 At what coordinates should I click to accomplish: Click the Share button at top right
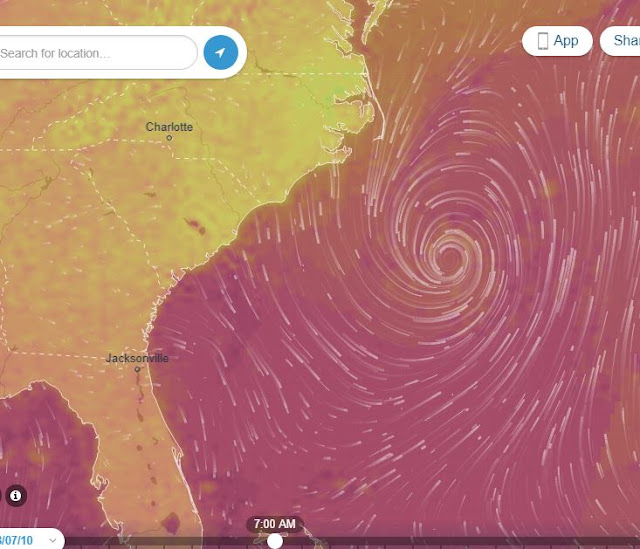pyautogui.click(x=620, y=41)
